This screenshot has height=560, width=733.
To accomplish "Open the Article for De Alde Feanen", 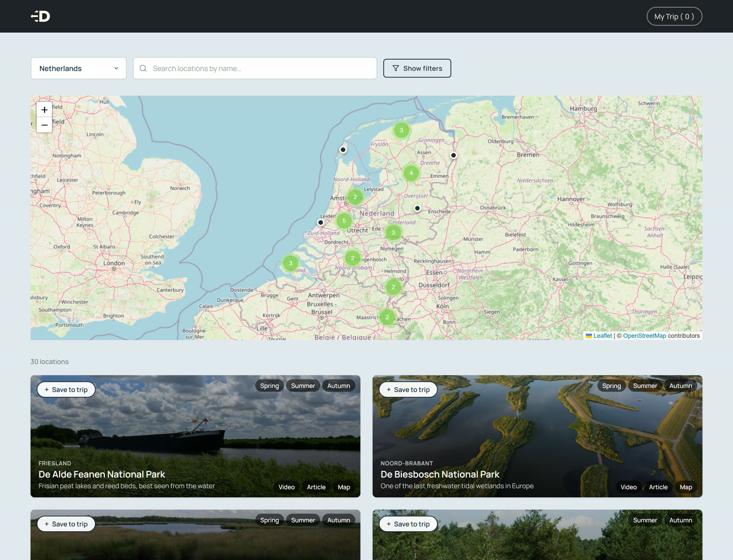I will pos(316,487).
